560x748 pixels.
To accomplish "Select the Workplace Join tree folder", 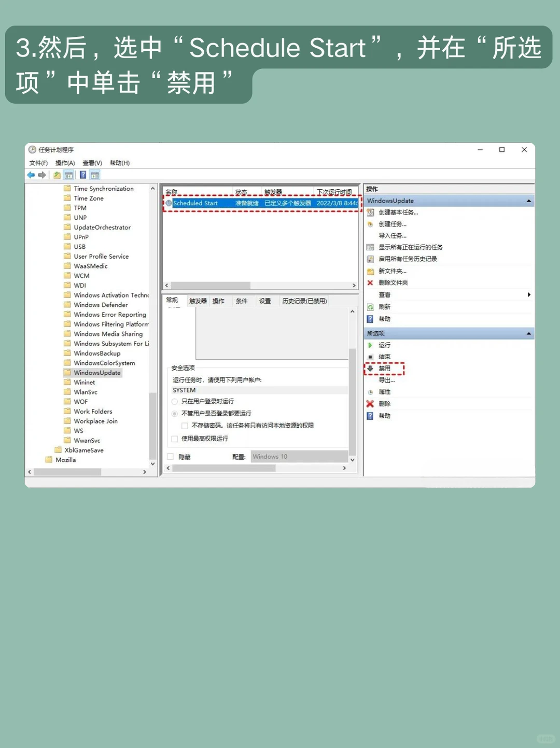I will tap(95, 421).
